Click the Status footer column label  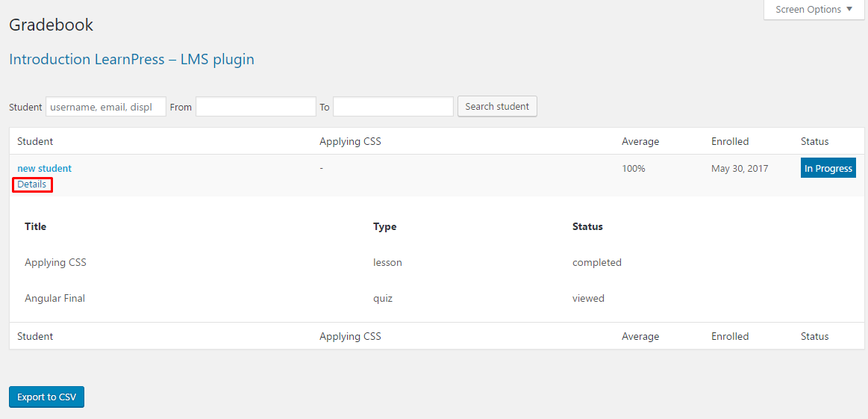815,336
